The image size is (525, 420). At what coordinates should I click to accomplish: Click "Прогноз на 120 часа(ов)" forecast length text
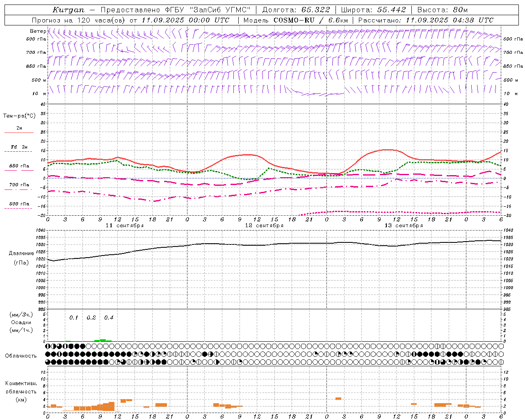(79, 20)
